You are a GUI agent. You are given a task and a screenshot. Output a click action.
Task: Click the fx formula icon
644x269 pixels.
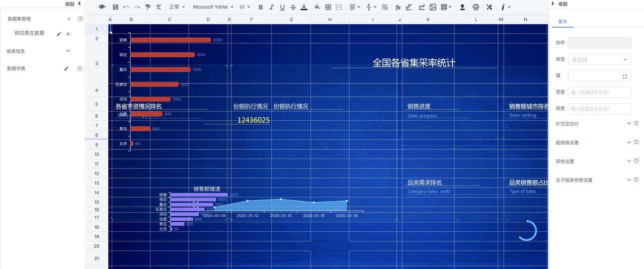pos(398,7)
